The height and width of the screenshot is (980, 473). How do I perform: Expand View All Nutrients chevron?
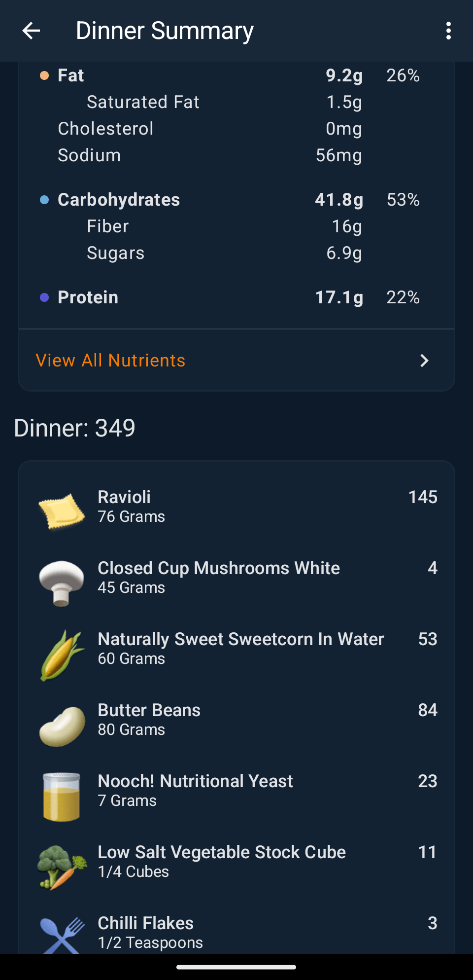point(424,361)
